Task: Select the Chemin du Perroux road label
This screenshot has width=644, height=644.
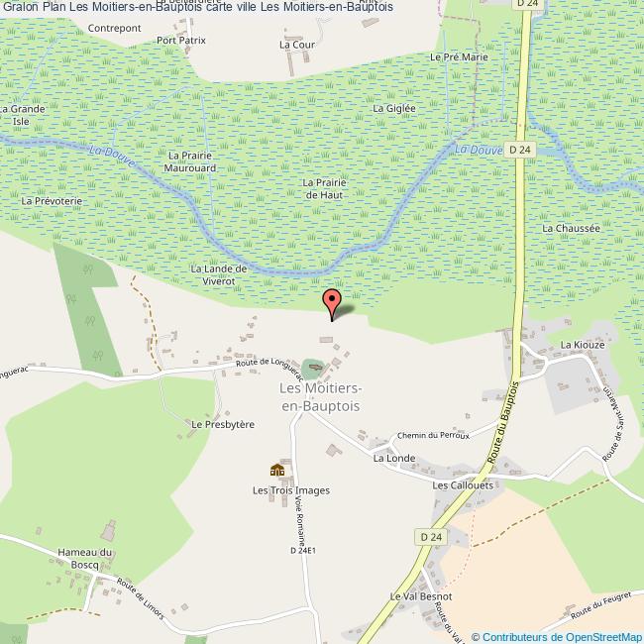Action: 433,435
